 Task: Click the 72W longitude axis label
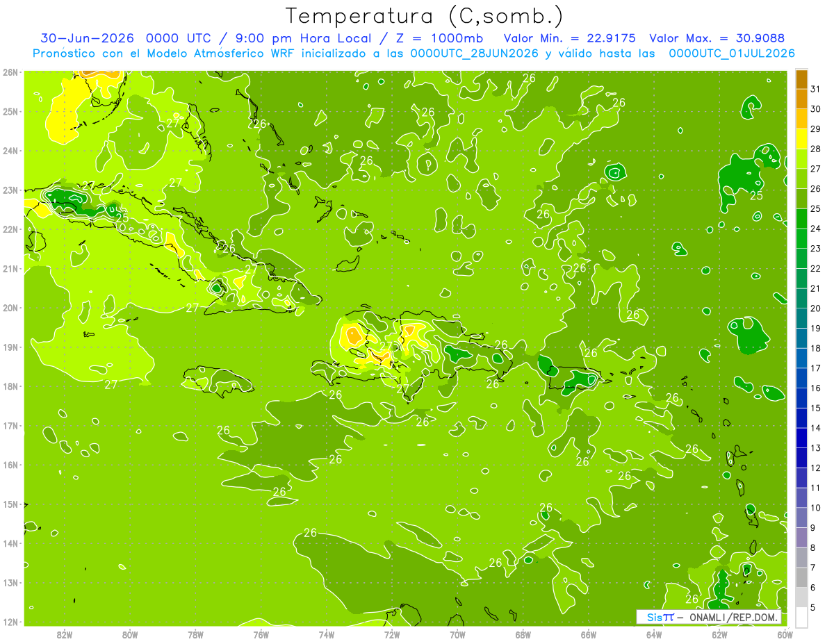pos(392,634)
